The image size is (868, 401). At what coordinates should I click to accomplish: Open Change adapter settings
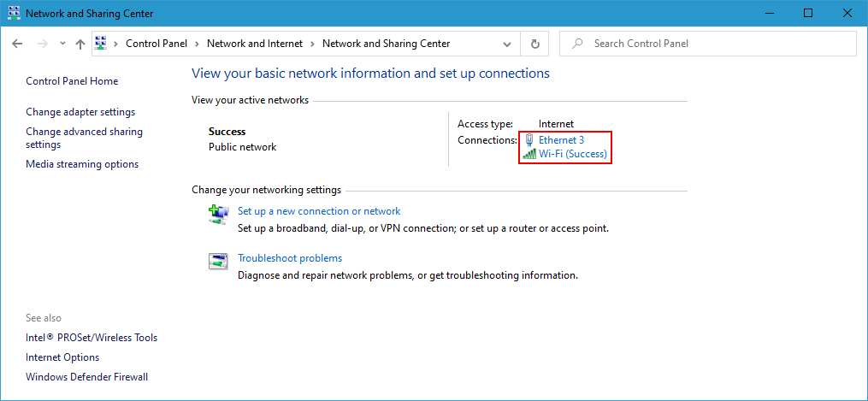(x=80, y=112)
